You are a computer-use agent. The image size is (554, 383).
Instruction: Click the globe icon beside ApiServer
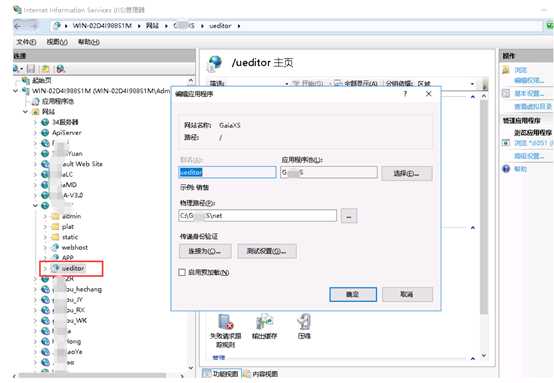pyautogui.click(x=45, y=133)
